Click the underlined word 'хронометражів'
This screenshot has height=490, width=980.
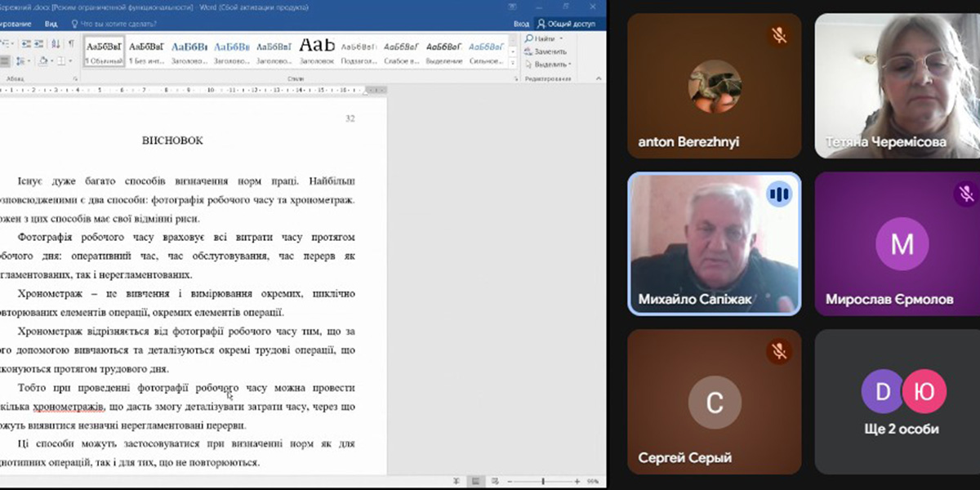[x=69, y=407]
